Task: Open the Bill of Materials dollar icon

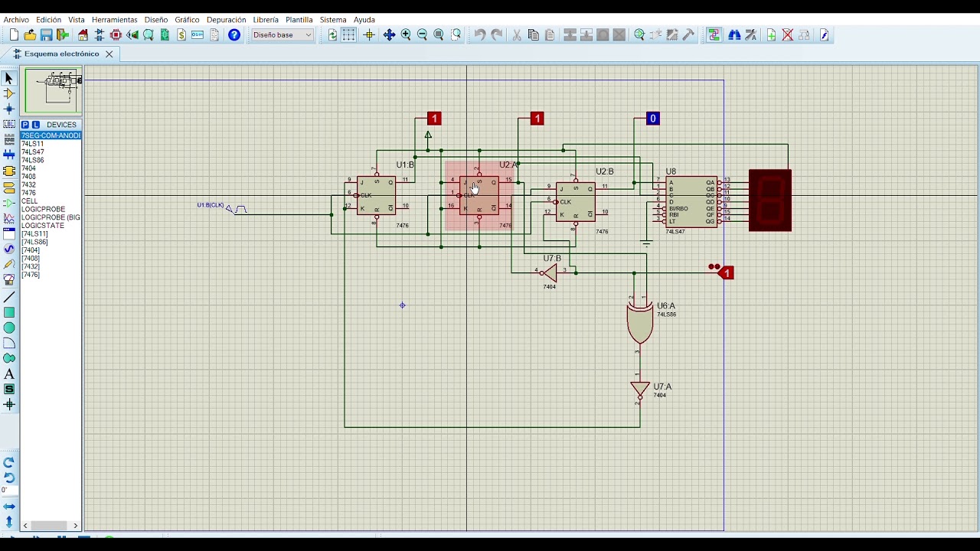Action: tap(181, 34)
